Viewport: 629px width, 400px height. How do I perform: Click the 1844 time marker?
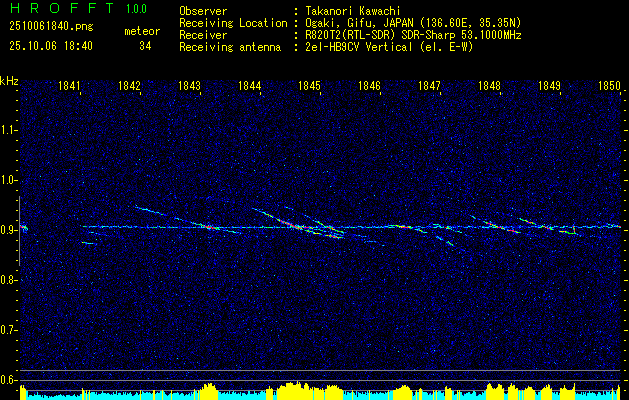pyautogui.click(x=249, y=86)
